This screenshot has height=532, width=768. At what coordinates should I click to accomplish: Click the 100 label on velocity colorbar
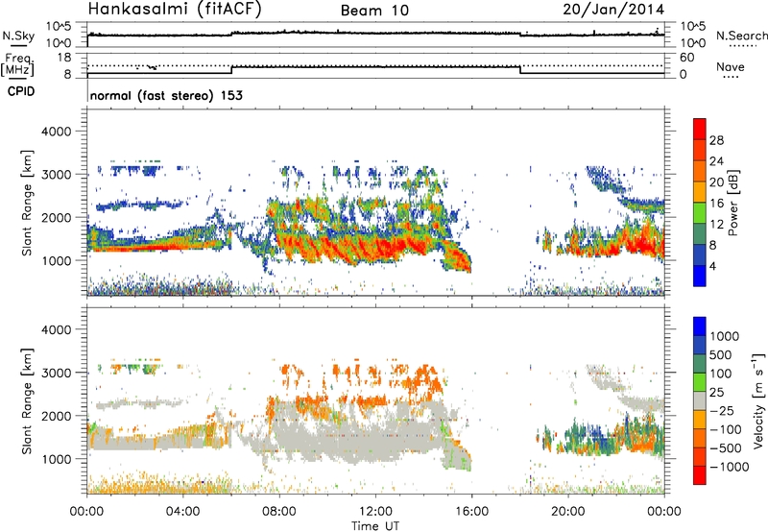(x=721, y=374)
